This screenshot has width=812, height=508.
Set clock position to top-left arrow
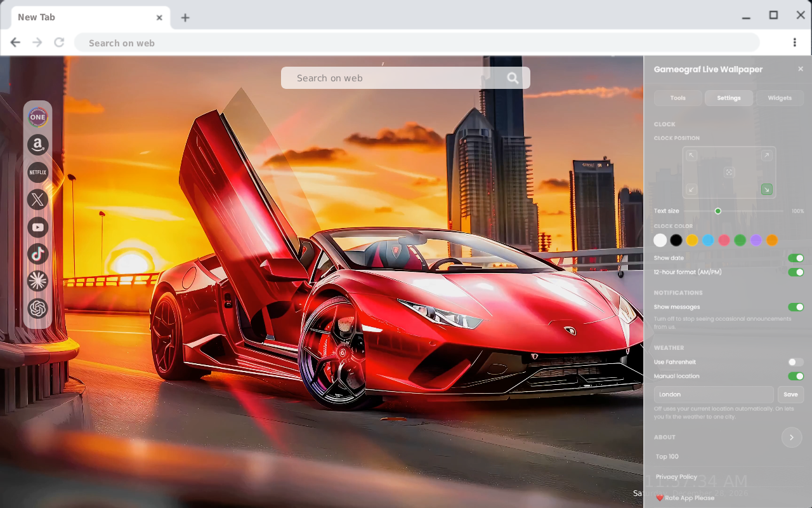tap(691, 156)
